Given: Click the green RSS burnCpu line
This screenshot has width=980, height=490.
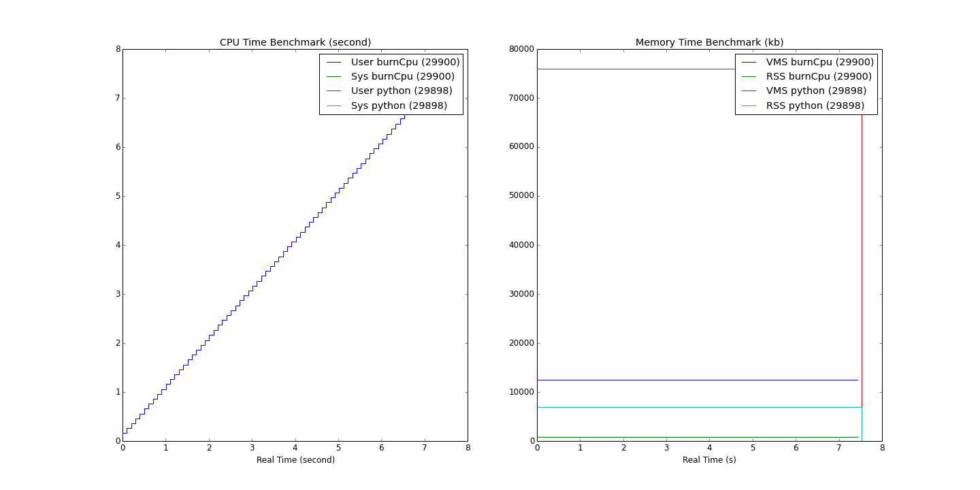Looking at the screenshot, I should pos(681,436).
